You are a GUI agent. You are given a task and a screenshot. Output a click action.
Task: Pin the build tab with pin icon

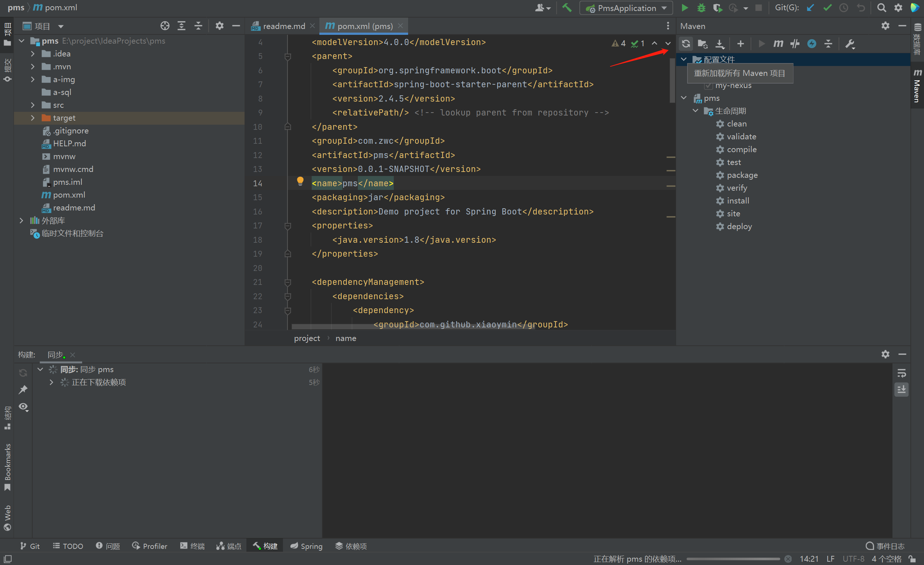click(x=23, y=390)
